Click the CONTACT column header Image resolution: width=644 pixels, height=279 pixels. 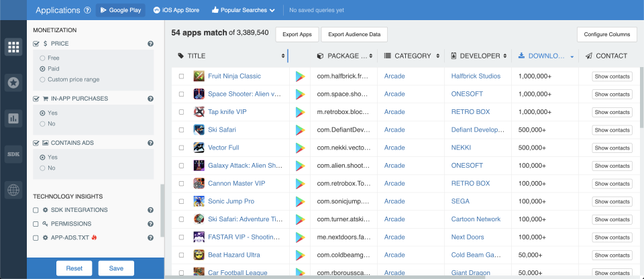coord(606,56)
